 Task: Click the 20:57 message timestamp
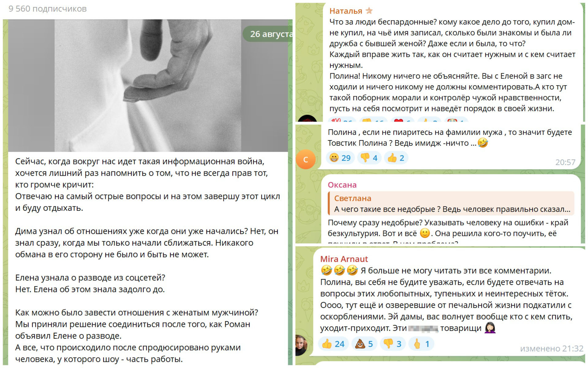[565, 162]
